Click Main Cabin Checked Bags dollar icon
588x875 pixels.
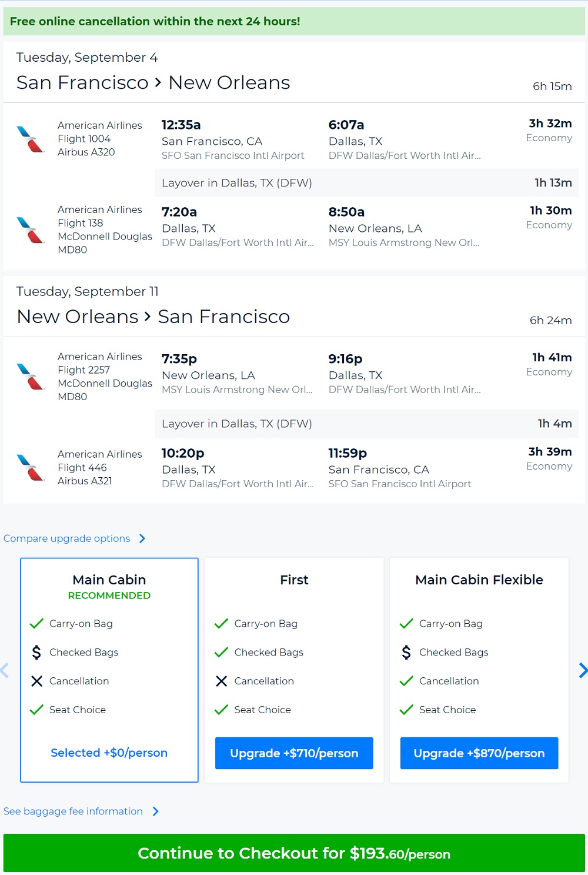[36, 653]
